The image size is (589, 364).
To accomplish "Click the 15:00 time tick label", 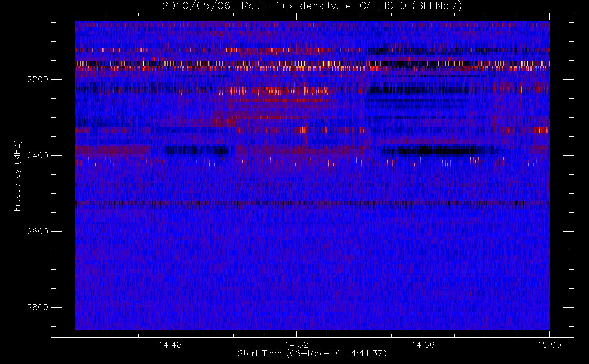I will 549,345.
